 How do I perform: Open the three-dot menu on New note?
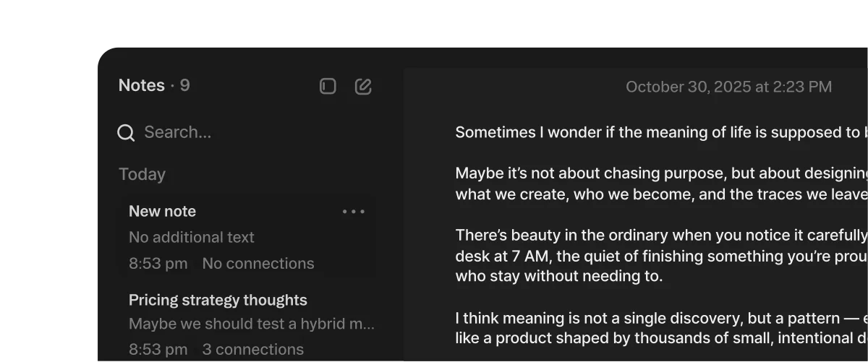click(x=353, y=212)
